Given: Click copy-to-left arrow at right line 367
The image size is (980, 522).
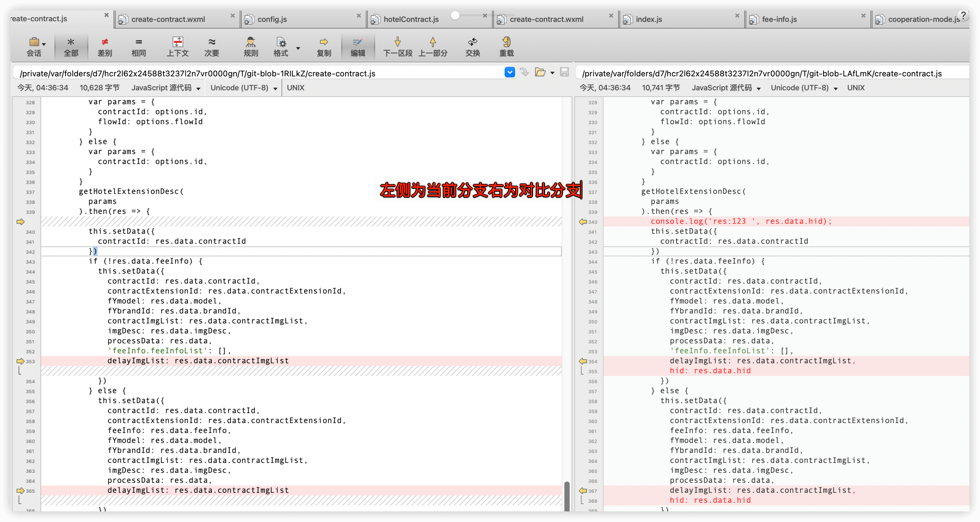Looking at the screenshot, I should (x=583, y=491).
